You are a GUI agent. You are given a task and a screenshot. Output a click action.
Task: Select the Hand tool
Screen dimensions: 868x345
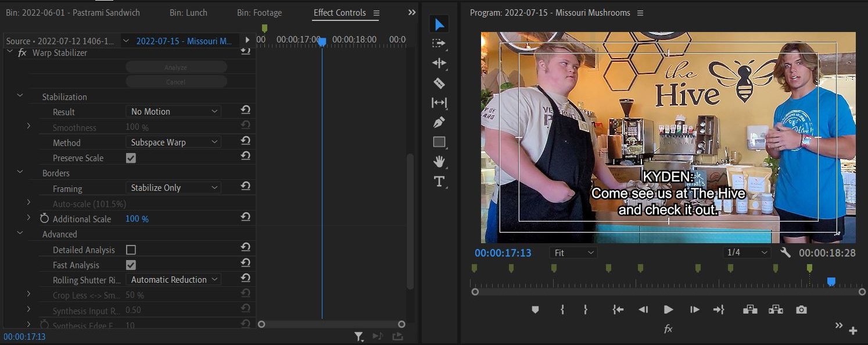[439, 162]
